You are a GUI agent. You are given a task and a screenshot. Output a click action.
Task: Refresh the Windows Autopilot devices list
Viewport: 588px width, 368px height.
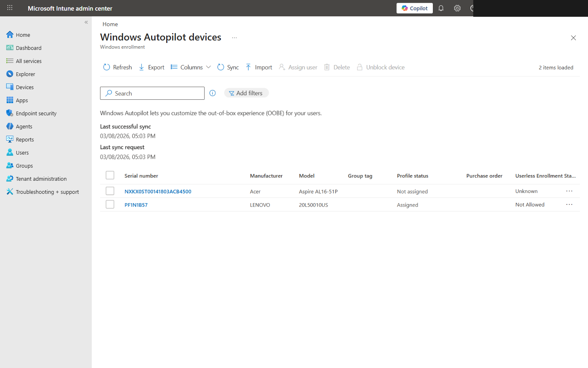(x=117, y=67)
